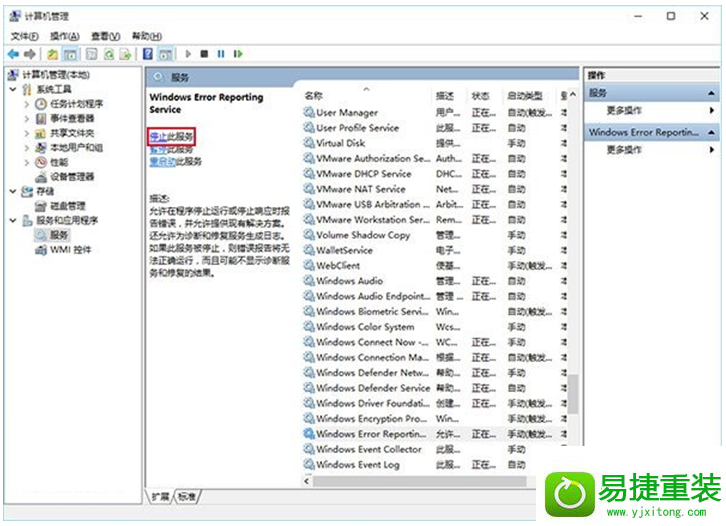Click the vertical scrollbar thumb in services list
The height and width of the screenshot is (526, 726).
[573, 394]
